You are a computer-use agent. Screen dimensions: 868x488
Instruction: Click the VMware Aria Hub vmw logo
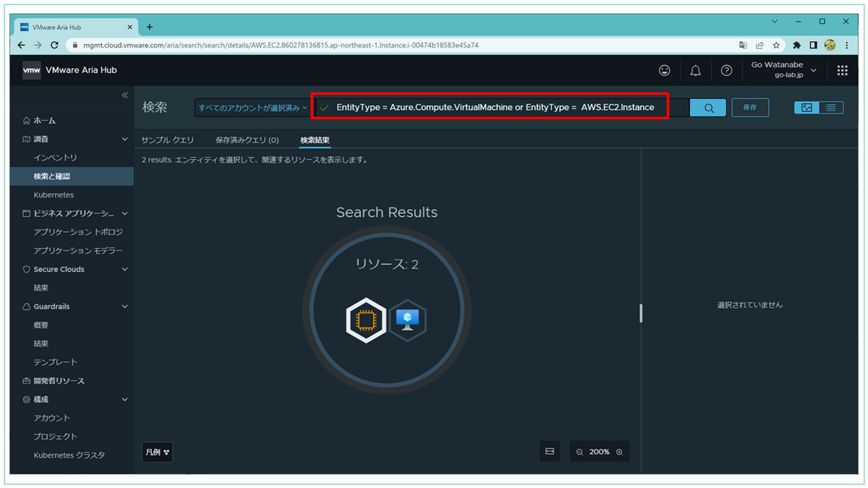click(x=31, y=70)
